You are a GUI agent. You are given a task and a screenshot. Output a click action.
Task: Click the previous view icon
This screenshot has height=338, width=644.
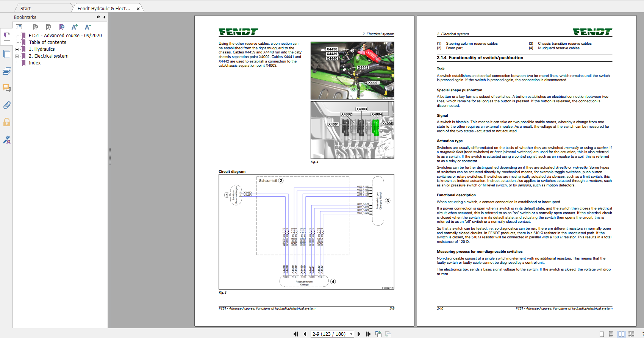378,334
